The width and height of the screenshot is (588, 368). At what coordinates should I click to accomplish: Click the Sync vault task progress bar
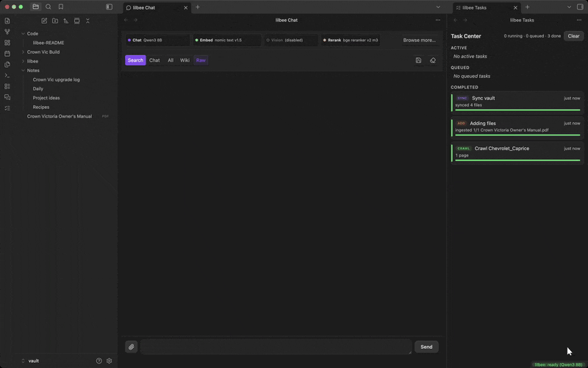point(517,110)
